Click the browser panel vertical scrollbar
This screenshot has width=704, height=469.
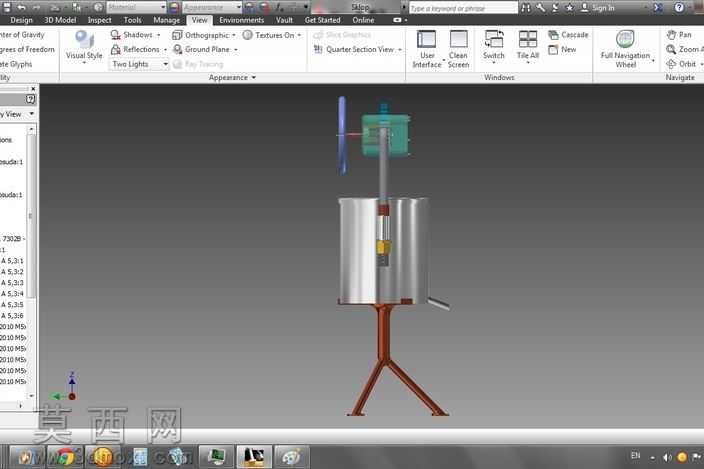[31, 215]
